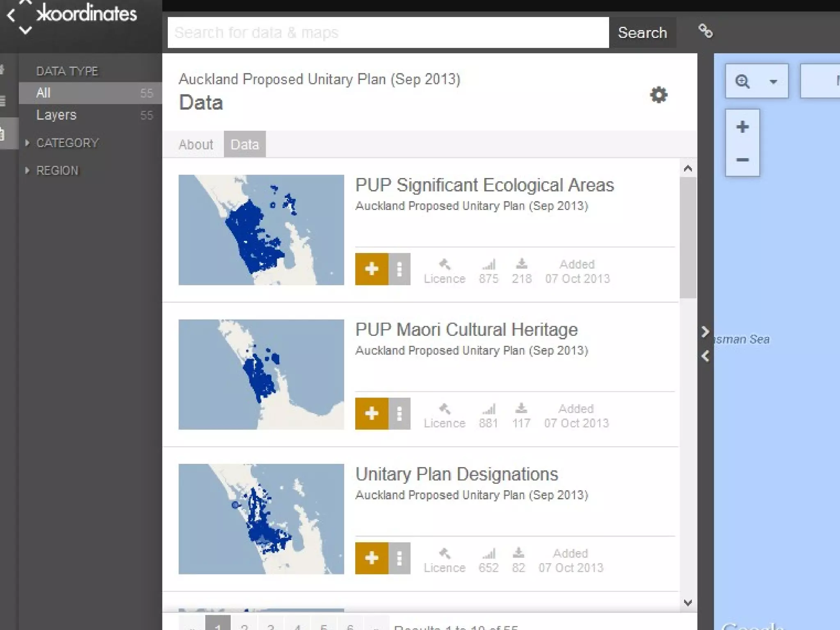Add Unitary Plan Designations to map
840x630 pixels.
coord(372,558)
